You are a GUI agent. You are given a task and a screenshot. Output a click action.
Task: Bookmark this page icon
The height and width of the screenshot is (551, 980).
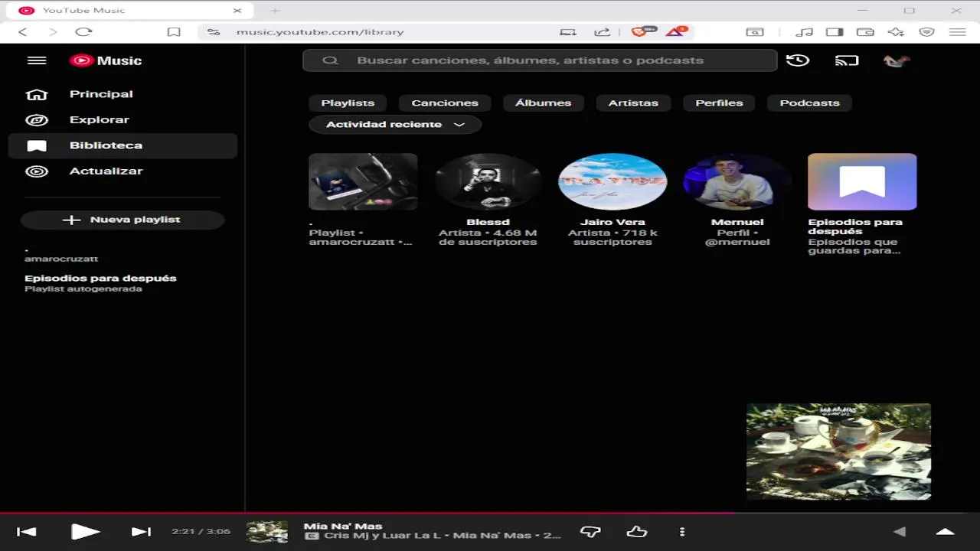coord(174,32)
